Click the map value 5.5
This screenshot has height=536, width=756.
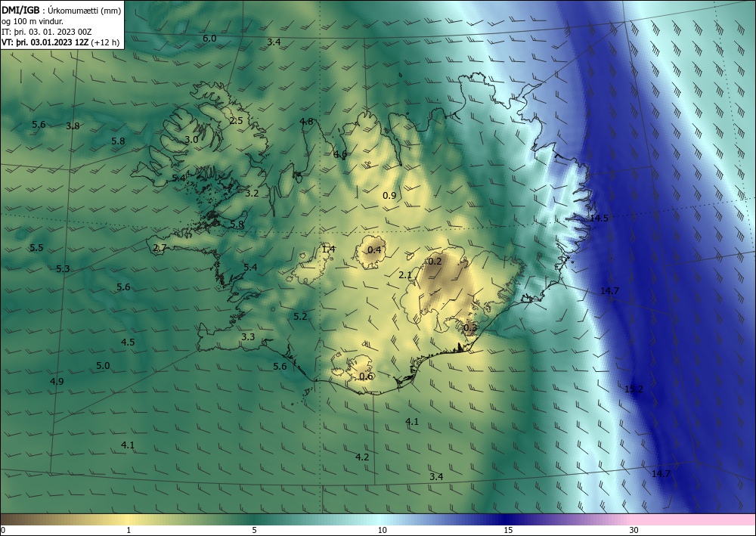(36, 247)
